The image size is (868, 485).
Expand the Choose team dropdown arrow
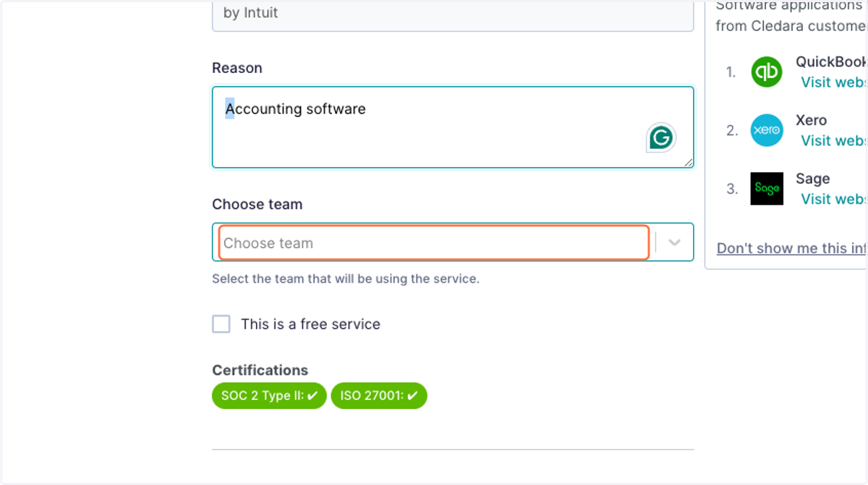tap(674, 243)
